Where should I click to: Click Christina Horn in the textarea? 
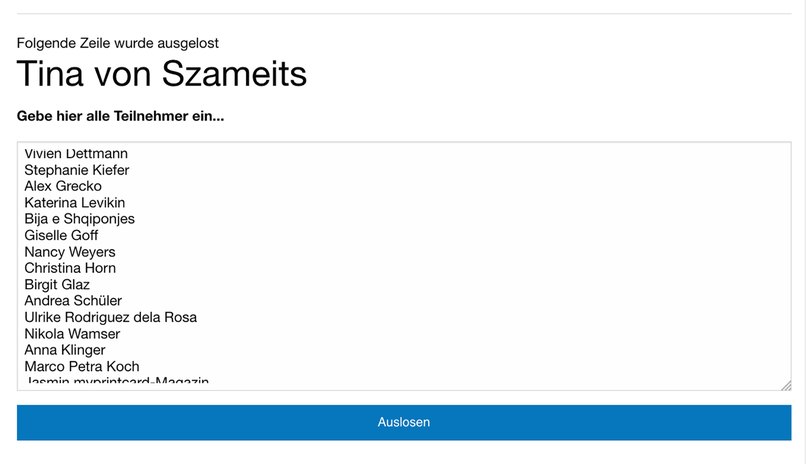point(70,268)
